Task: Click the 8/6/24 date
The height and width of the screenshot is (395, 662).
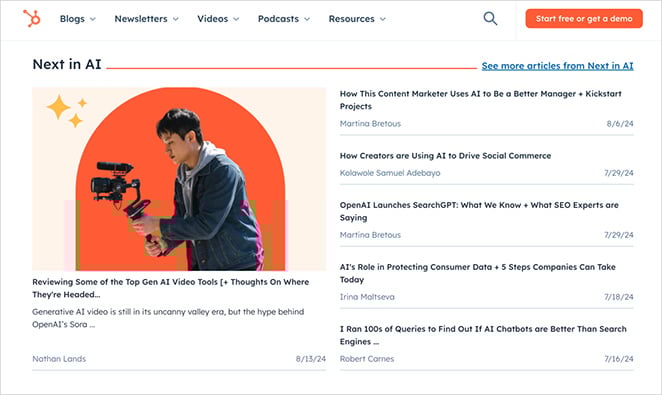Action: click(620, 124)
